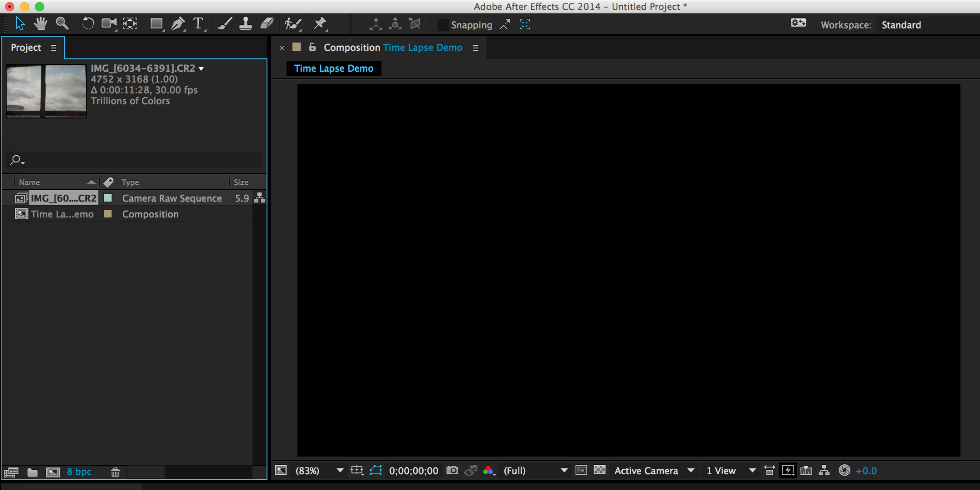
Task: Select the Roto Brush tool
Action: (x=293, y=24)
